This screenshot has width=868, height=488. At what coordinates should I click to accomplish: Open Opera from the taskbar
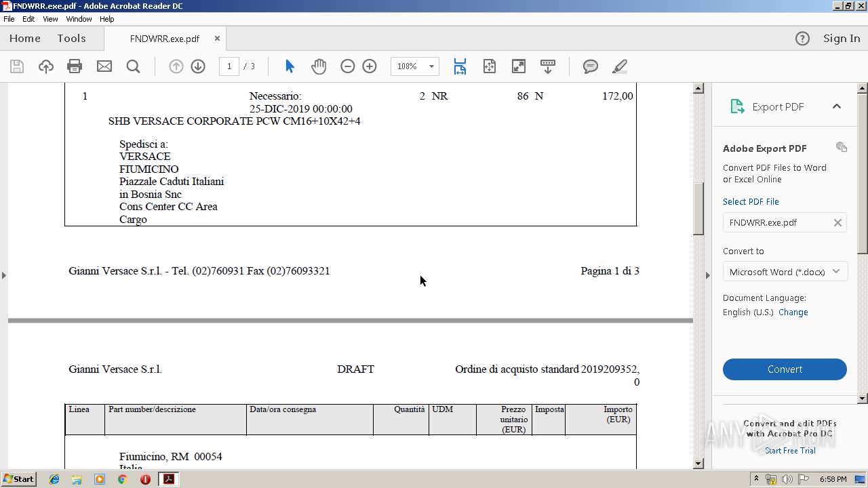tap(145, 479)
